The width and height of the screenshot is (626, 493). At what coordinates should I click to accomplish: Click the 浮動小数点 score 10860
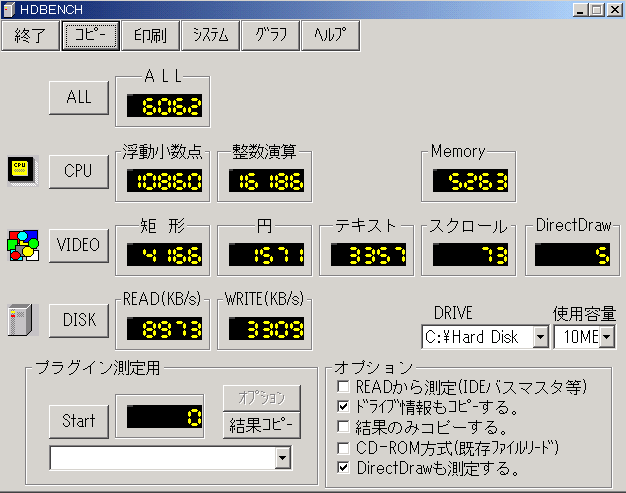pyautogui.click(x=164, y=180)
